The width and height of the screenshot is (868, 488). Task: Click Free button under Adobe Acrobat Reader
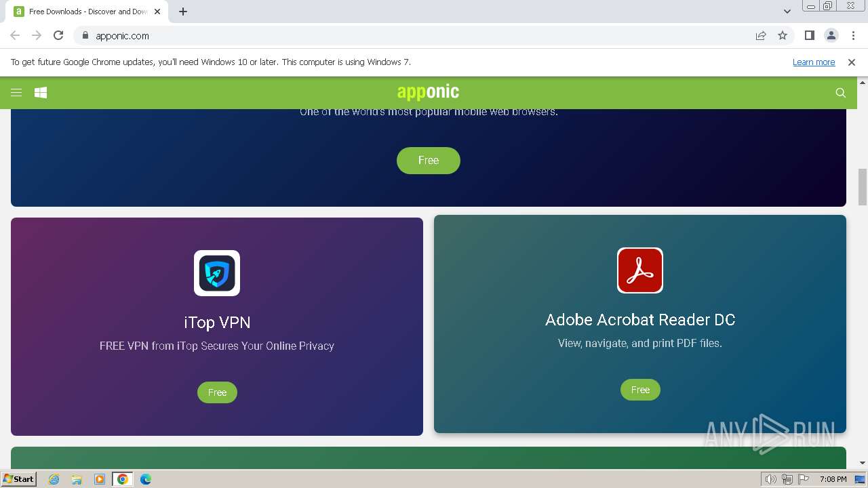click(640, 390)
